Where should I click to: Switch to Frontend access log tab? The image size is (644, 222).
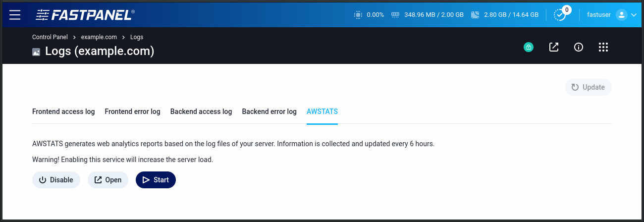coord(63,111)
